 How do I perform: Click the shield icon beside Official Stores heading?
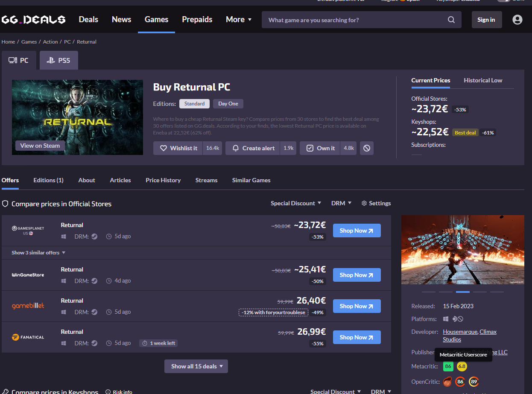(x=5, y=204)
